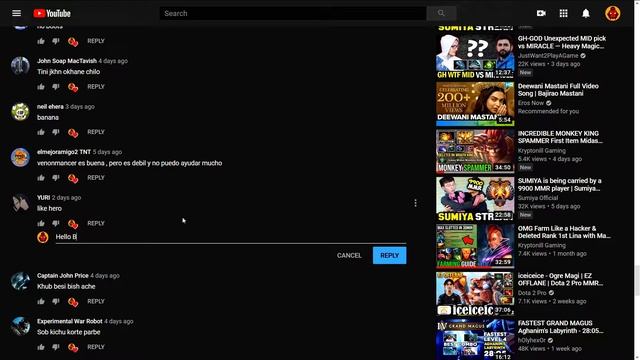Open neil ehera's profile avatar
Viewport: 640px width, 360px height.
click(20, 111)
